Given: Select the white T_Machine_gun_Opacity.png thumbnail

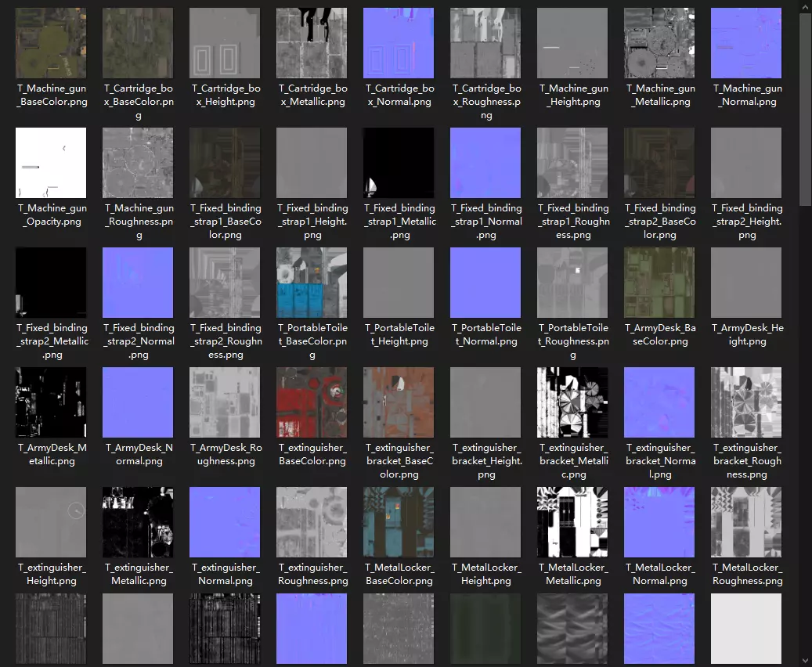Looking at the screenshot, I should 51,163.
